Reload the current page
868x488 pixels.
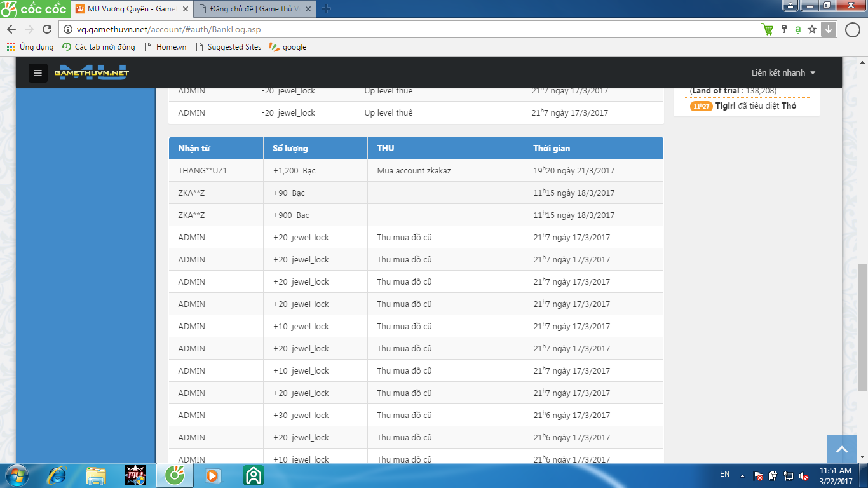(46, 29)
